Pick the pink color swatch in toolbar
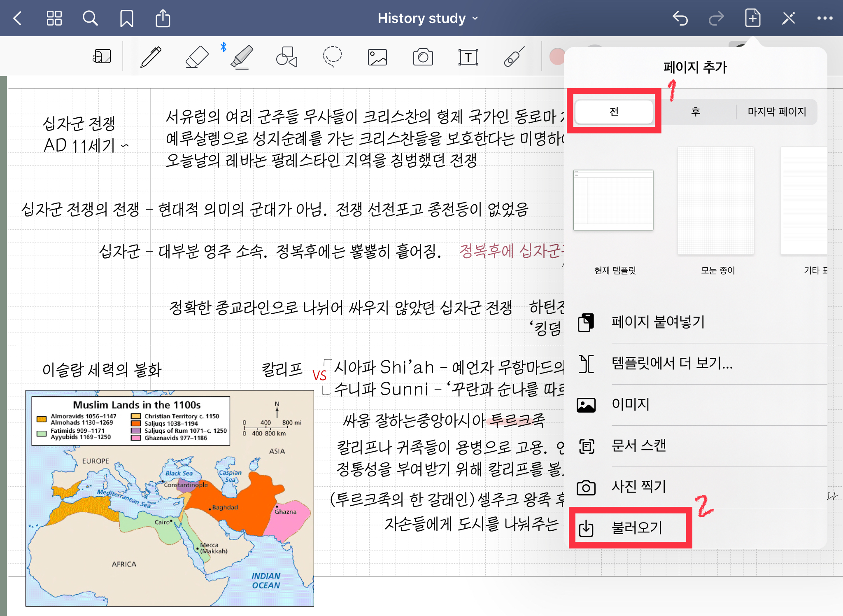This screenshot has width=843, height=616. (557, 57)
